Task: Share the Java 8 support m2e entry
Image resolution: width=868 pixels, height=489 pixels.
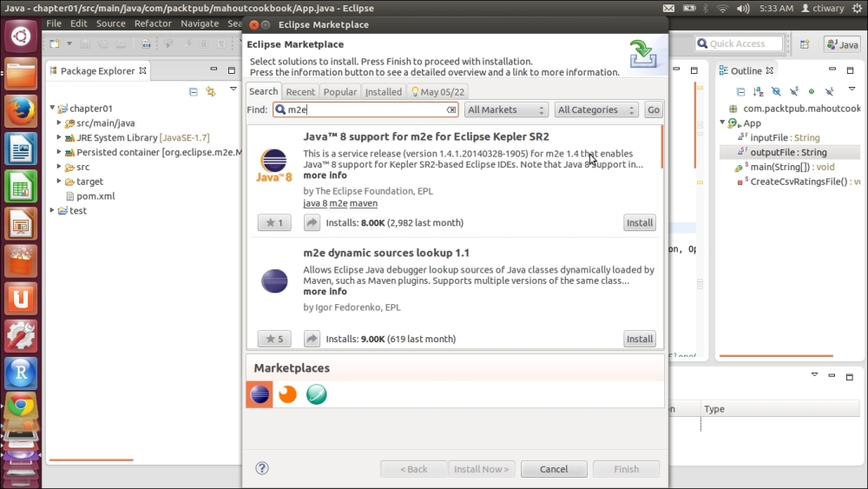Action: pyautogui.click(x=312, y=222)
